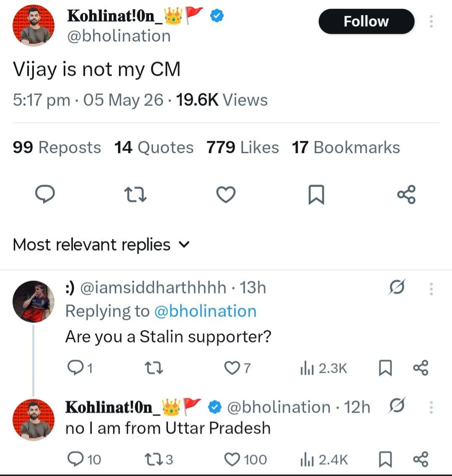Open the 779 Likes list

[243, 147]
